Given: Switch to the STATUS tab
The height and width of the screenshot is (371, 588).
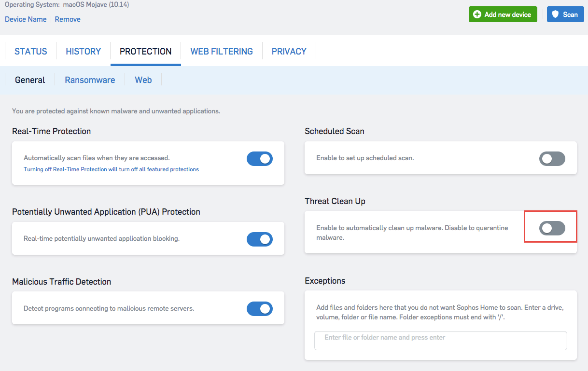Looking at the screenshot, I should click(31, 51).
